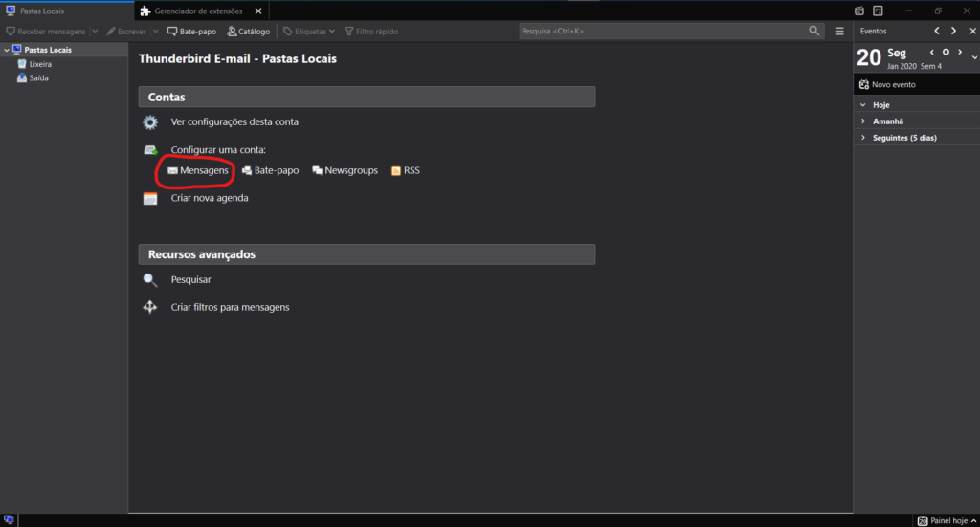
Task: Open Ver configurações desta conta
Action: (x=234, y=121)
